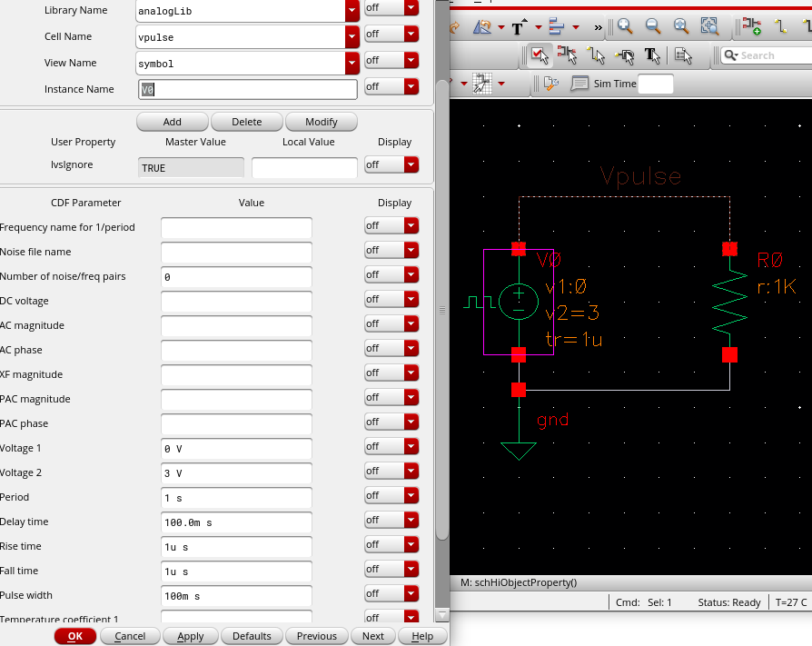
Task: Open the Voltage 2 display 'off' dropdown
Action: (391, 471)
